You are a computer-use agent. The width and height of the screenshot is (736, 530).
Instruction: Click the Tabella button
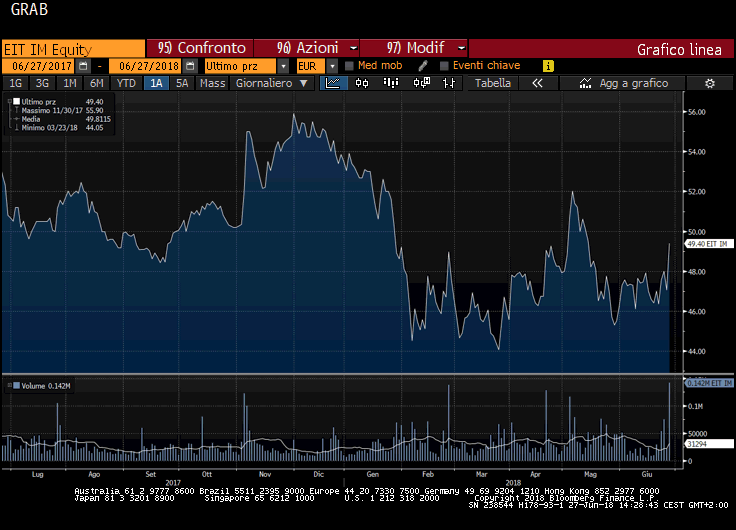click(x=493, y=83)
